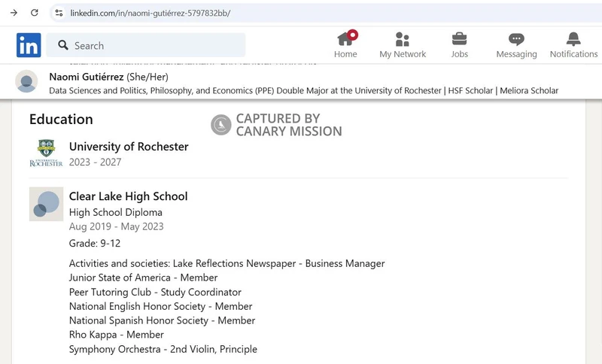Click the LinkedIn logo icon
The width and height of the screenshot is (602, 364).
pyautogui.click(x=29, y=45)
